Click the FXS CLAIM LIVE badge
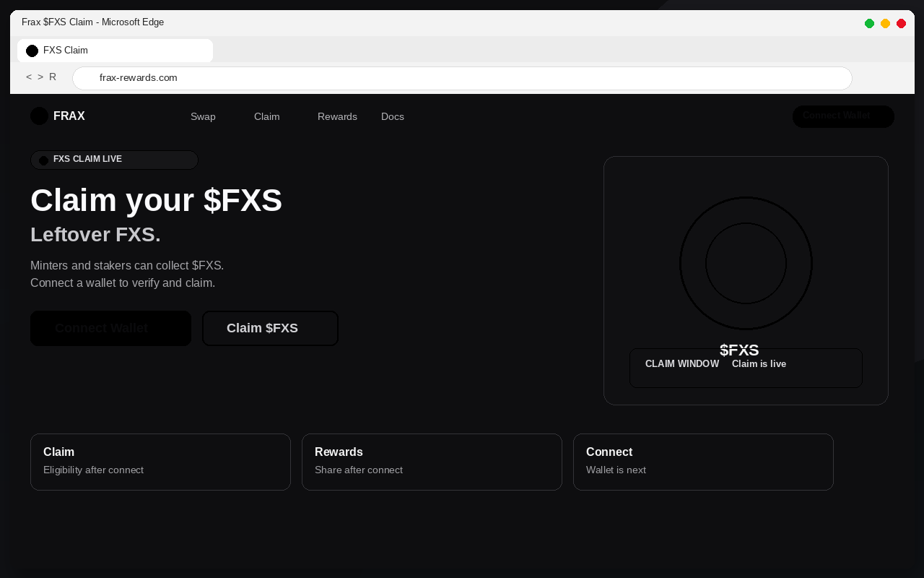 pyautogui.click(x=114, y=160)
